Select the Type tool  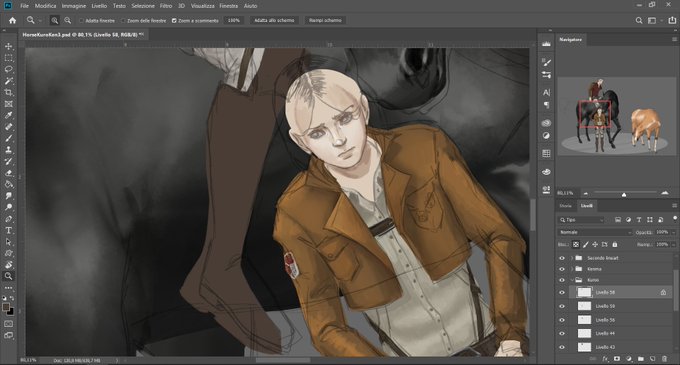point(8,230)
